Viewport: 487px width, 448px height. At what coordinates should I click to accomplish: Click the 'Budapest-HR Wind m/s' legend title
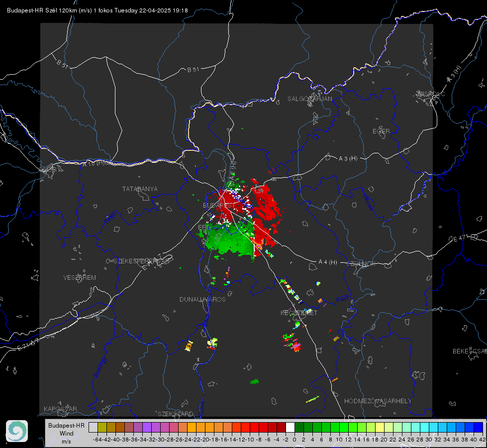click(67, 433)
